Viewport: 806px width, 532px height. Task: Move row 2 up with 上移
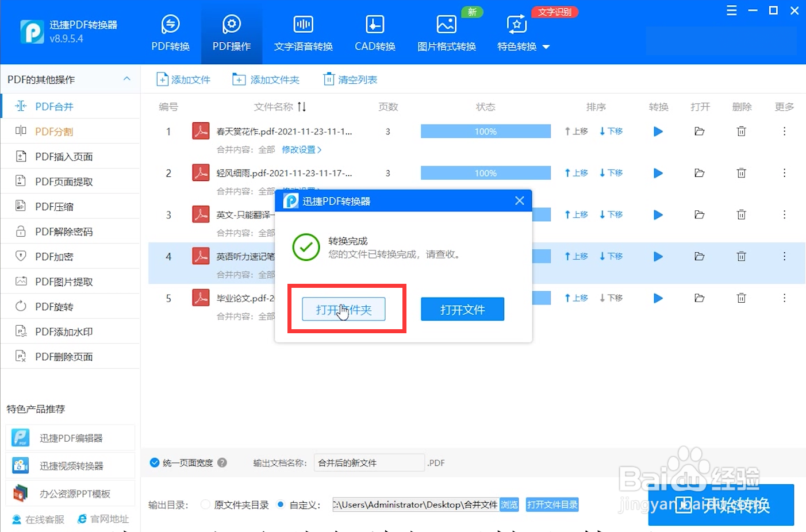[x=576, y=172]
